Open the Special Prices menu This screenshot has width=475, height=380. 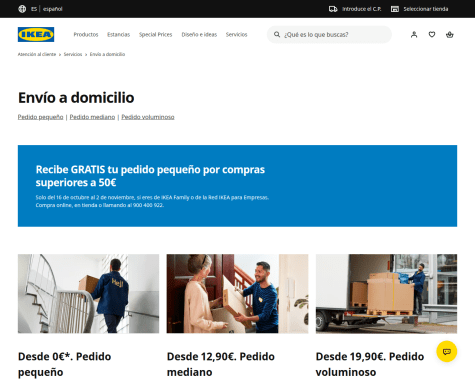(x=155, y=34)
